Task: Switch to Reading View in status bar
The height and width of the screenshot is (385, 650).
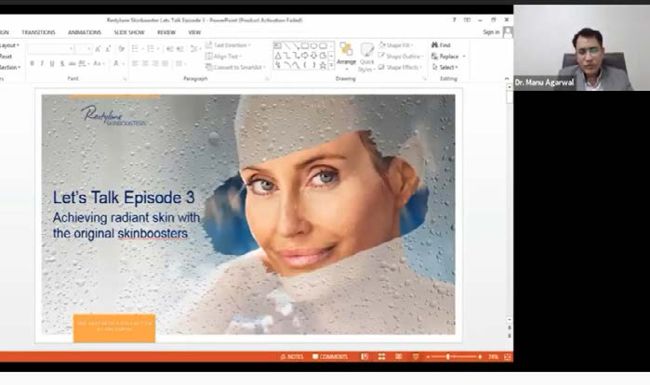Action: (x=398, y=356)
